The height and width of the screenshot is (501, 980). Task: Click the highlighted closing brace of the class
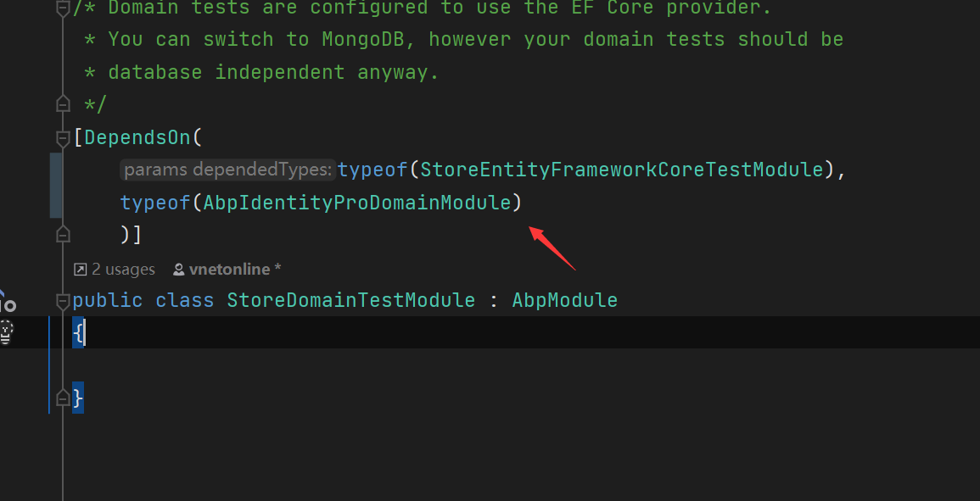tap(78, 398)
